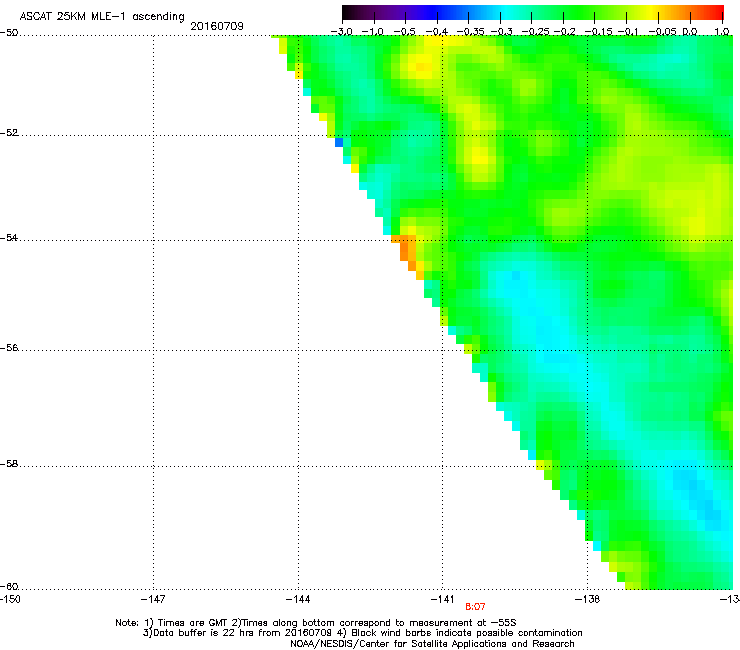Click the longitude label -150

(x=9, y=599)
